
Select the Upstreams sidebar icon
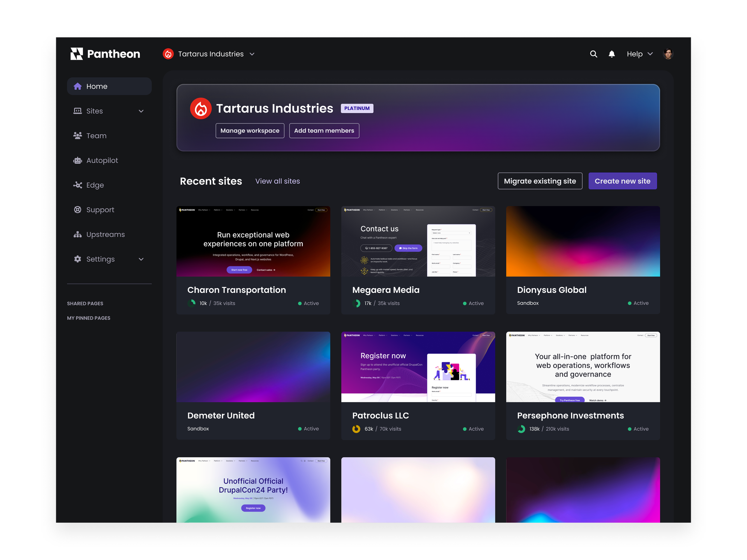[x=78, y=234]
